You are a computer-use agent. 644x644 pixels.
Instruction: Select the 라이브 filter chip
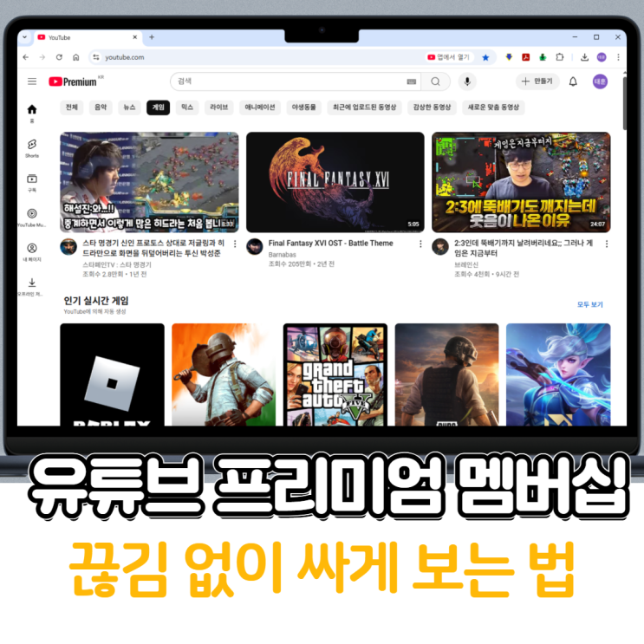[219, 107]
